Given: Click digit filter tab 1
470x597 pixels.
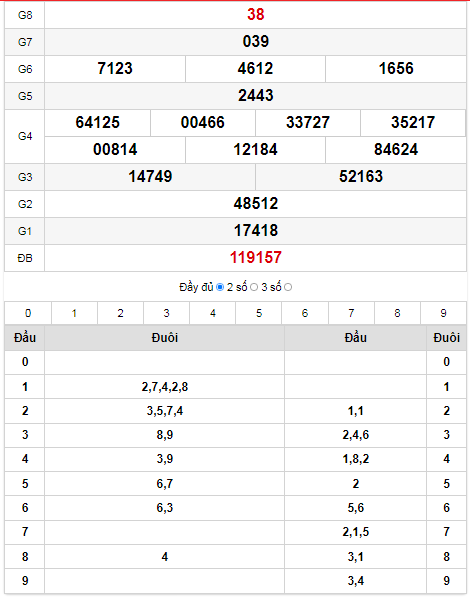Looking at the screenshot, I should [74, 313].
